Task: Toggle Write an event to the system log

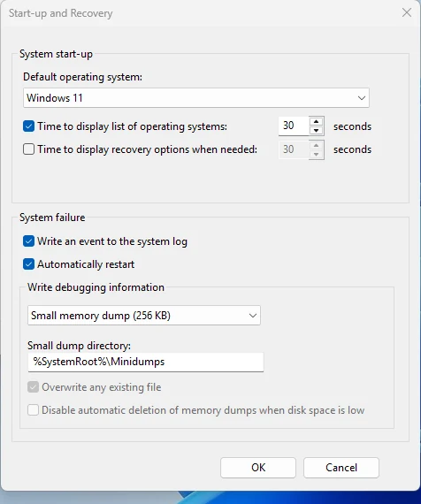Action: click(x=28, y=241)
